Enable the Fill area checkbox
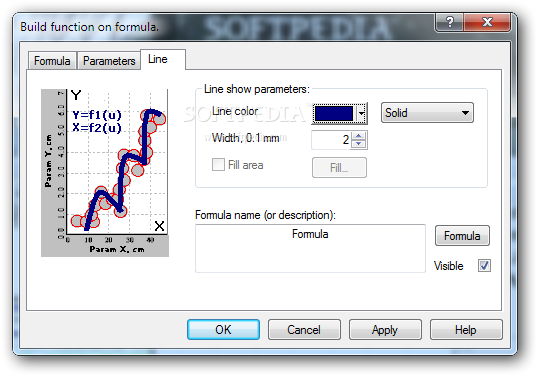538x376 pixels. [x=218, y=165]
